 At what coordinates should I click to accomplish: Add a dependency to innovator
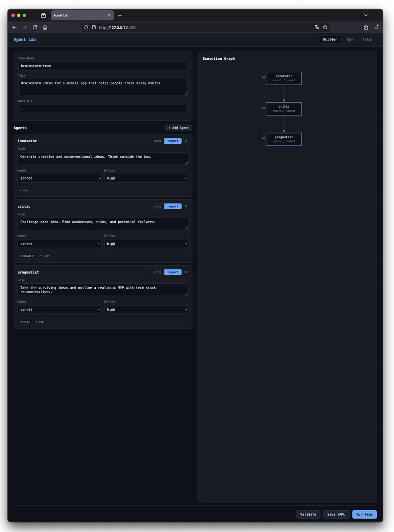pos(24,190)
